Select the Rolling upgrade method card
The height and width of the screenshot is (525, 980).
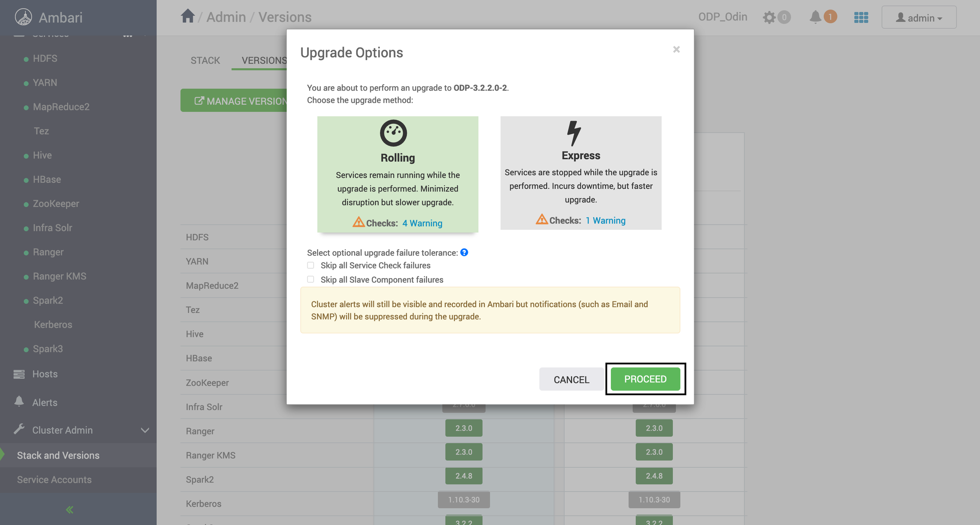pyautogui.click(x=398, y=174)
